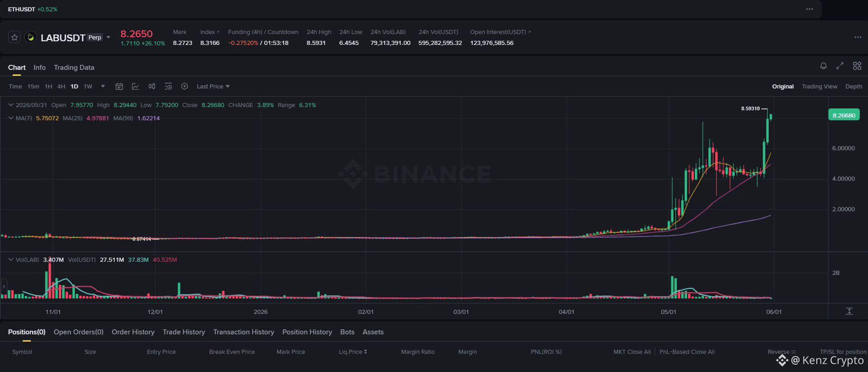Image resolution: width=868 pixels, height=372 pixels.
Task: Switch to Trading View chart mode
Action: tap(819, 86)
